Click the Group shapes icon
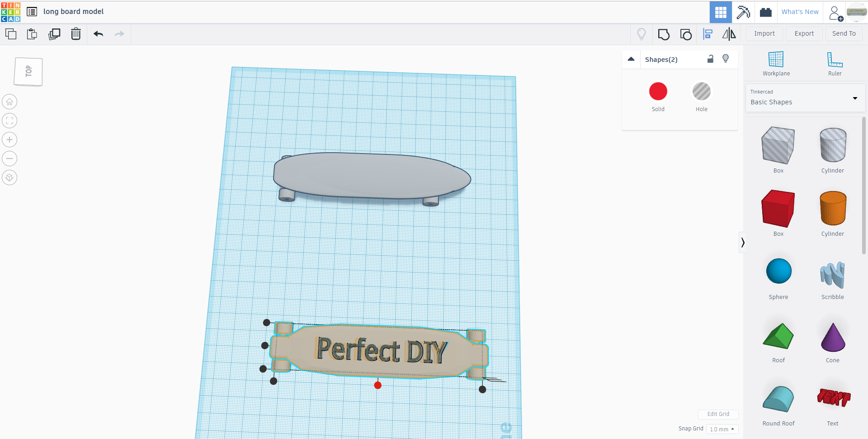The height and width of the screenshot is (439, 868). [x=664, y=34]
